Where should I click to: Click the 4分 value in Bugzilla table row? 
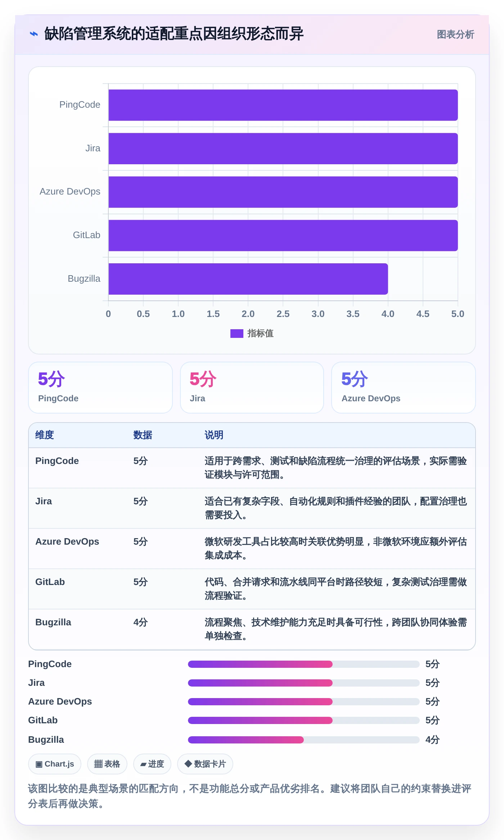click(x=140, y=622)
